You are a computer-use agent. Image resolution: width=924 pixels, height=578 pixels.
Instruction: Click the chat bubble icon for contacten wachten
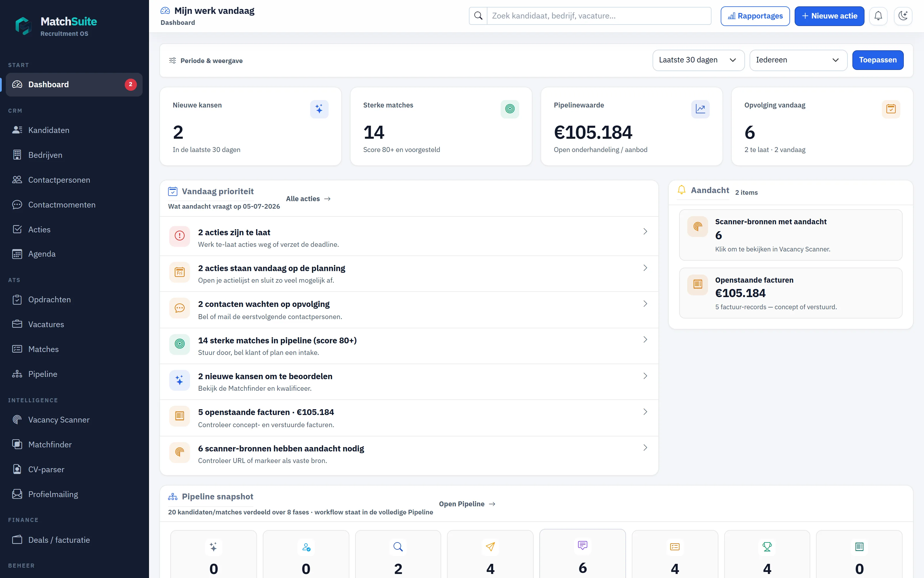[x=179, y=308]
